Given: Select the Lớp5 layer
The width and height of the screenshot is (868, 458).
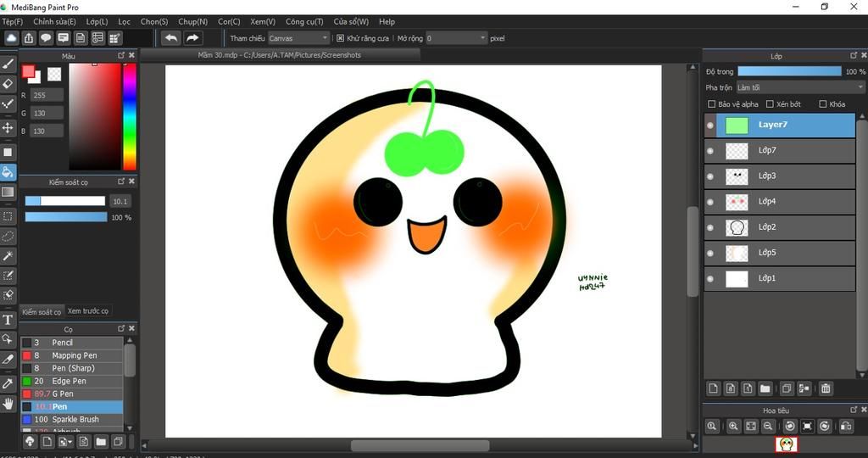Looking at the screenshot, I should point(780,253).
